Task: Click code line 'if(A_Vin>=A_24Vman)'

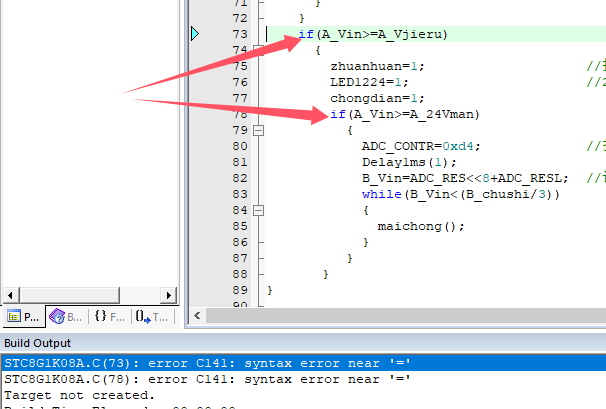Action: coord(405,114)
